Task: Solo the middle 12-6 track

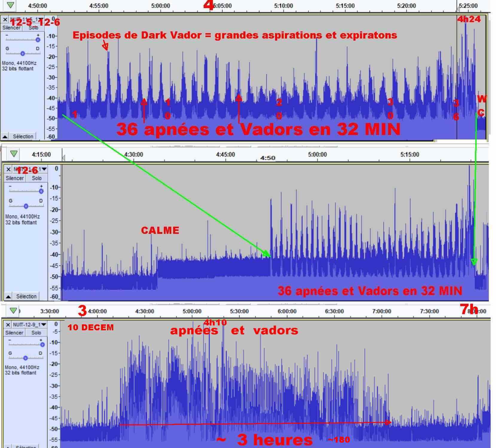Action: click(x=37, y=178)
